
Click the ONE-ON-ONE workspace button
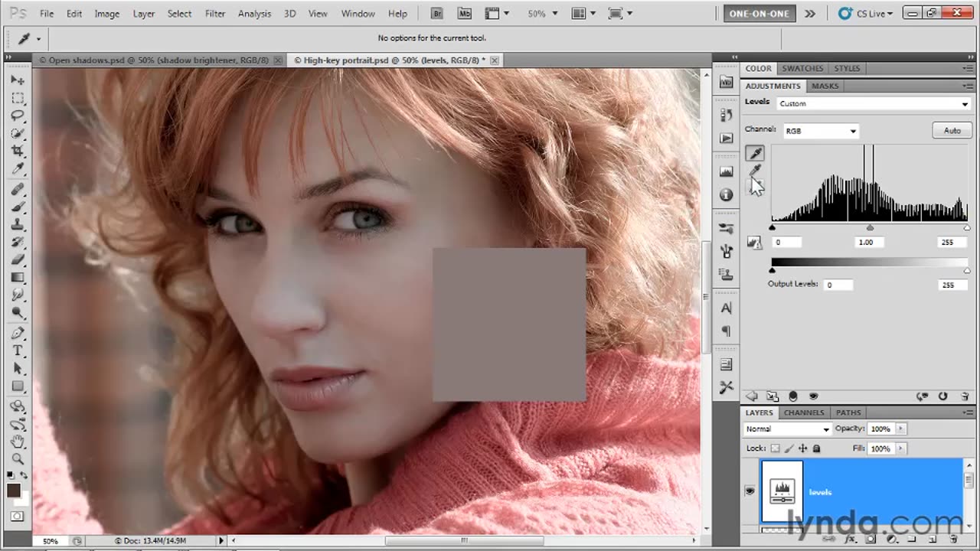(x=759, y=14)
